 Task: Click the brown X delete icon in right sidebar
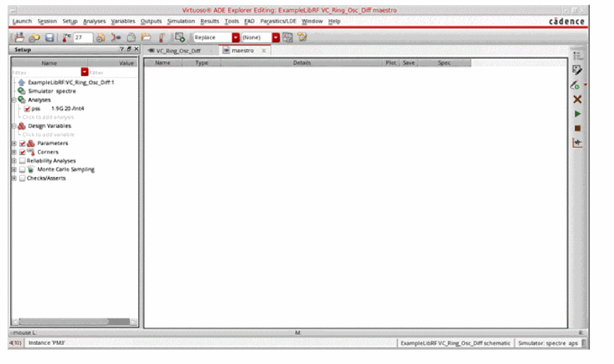coord(577,99)
